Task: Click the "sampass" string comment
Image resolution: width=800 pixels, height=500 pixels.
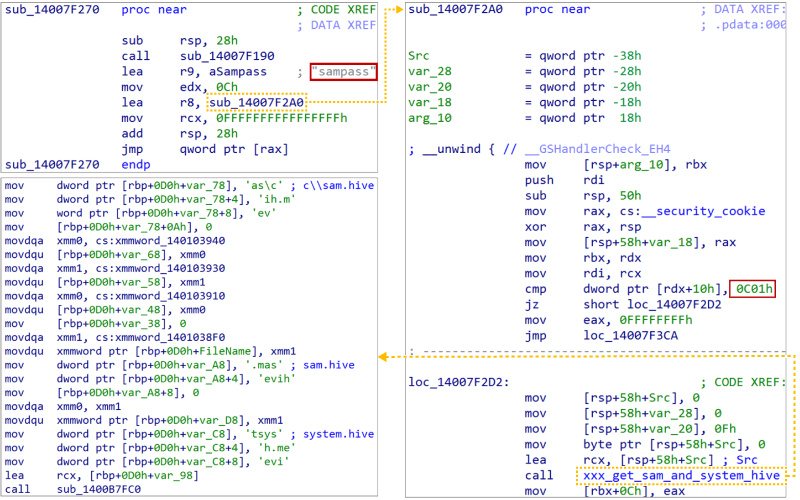Action: [343, 72]
